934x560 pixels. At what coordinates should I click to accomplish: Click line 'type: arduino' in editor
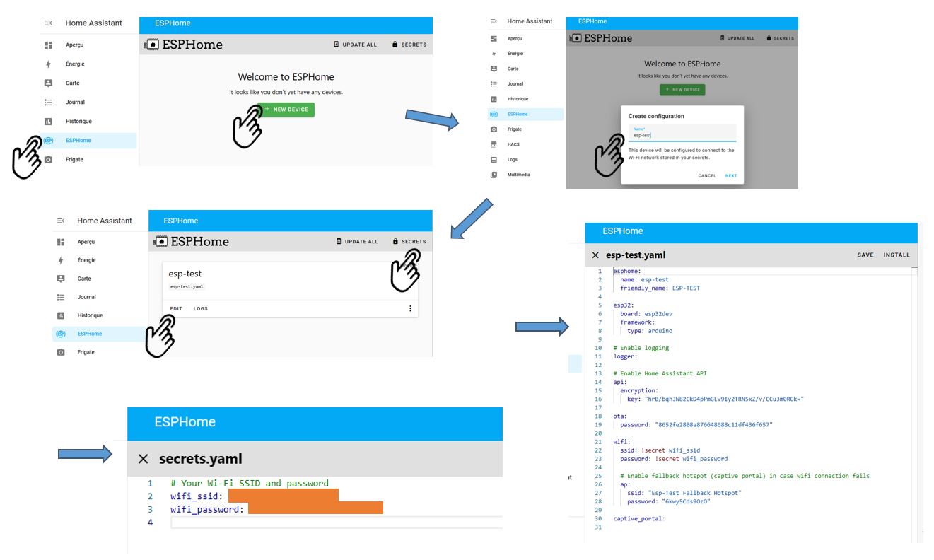click(650, 330)
